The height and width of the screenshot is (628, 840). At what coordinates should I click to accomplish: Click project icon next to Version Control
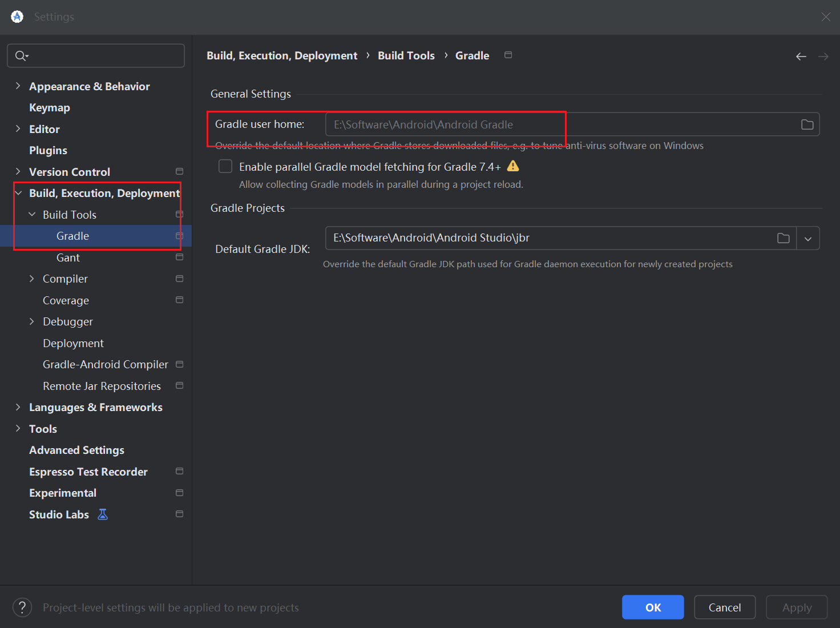[179, 171]
